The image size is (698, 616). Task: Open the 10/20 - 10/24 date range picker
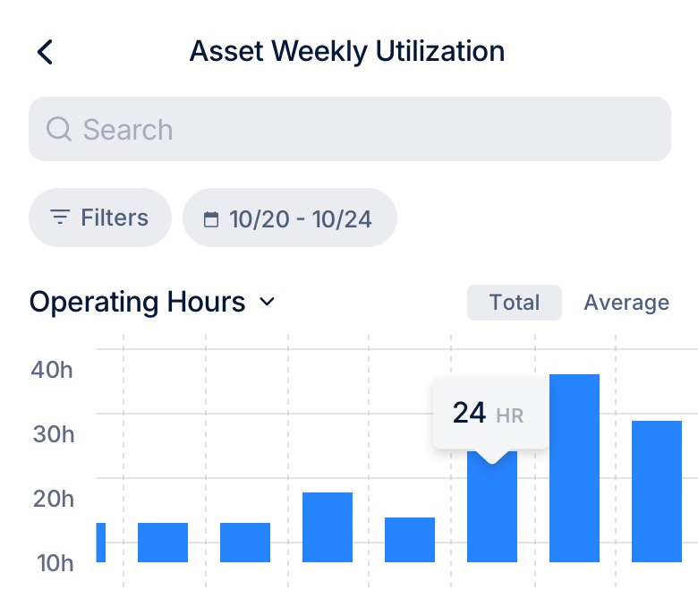tap(289, 218)
